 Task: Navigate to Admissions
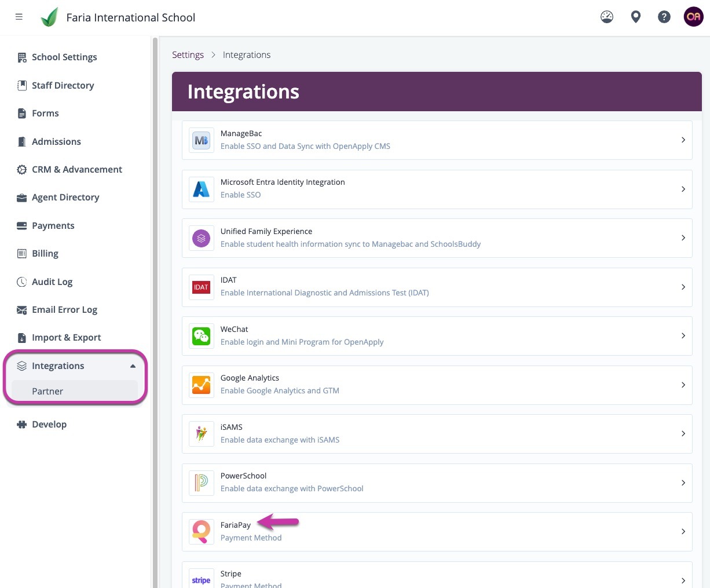click(x=56, y=142)
